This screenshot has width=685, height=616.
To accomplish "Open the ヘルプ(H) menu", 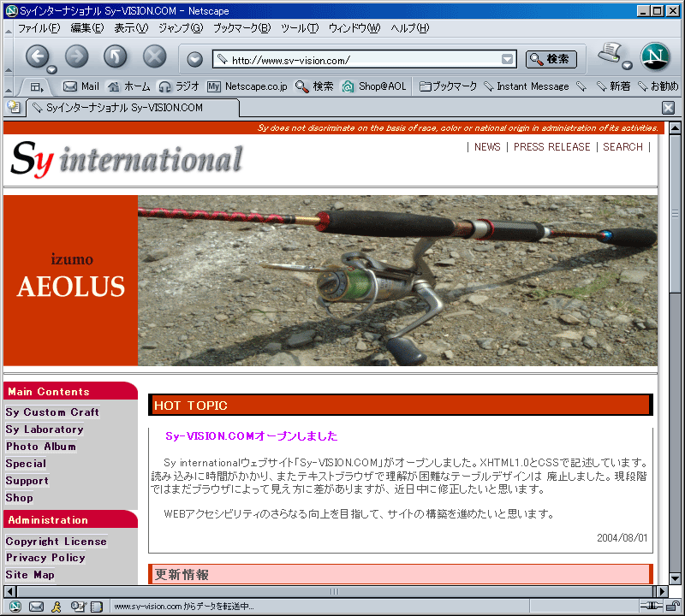I will click(x=410, y=28).
